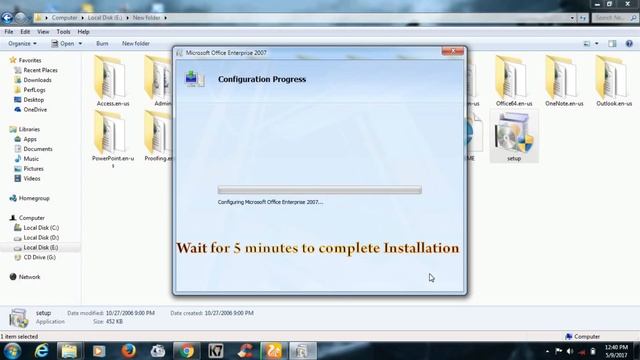Click the Local Disk (E:) breadcrumb
640x360 pixels.
(x=104, y=18)
